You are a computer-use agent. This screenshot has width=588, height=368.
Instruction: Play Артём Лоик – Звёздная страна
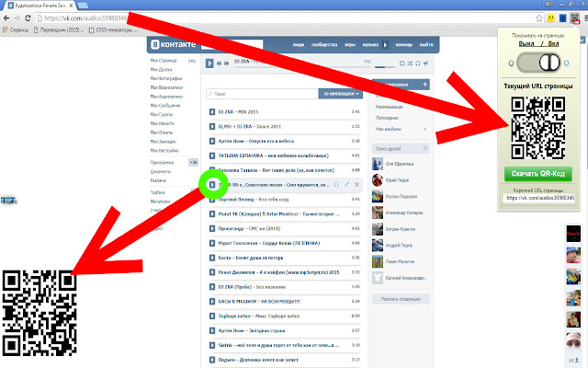(212, 331)
